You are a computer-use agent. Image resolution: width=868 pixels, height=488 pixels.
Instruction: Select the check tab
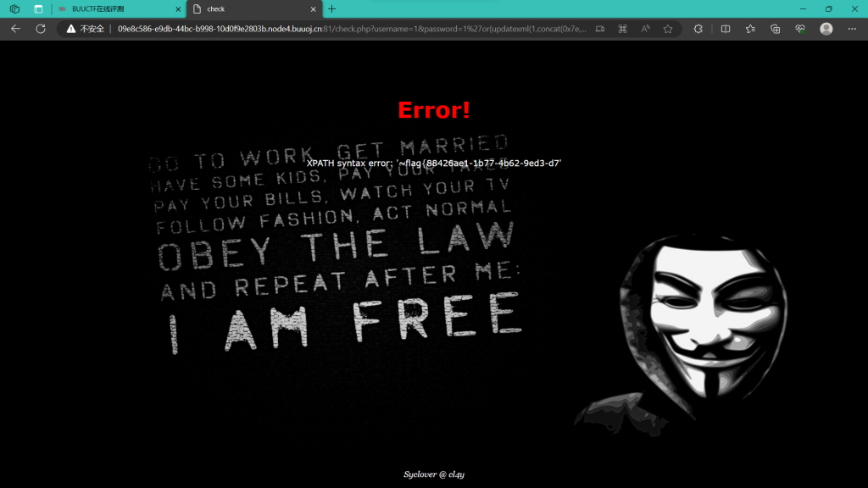pyautogui.click(x=254, y=8)
